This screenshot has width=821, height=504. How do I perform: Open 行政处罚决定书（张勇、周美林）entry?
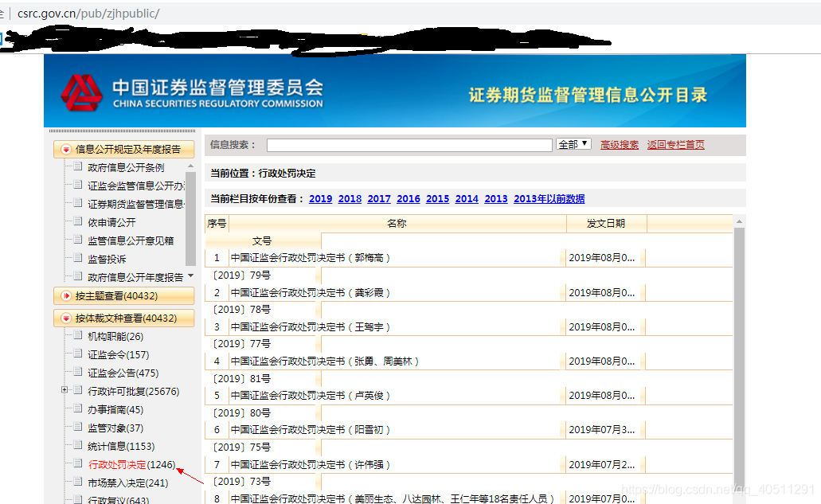pyautogui.click(x=325, y=361)
